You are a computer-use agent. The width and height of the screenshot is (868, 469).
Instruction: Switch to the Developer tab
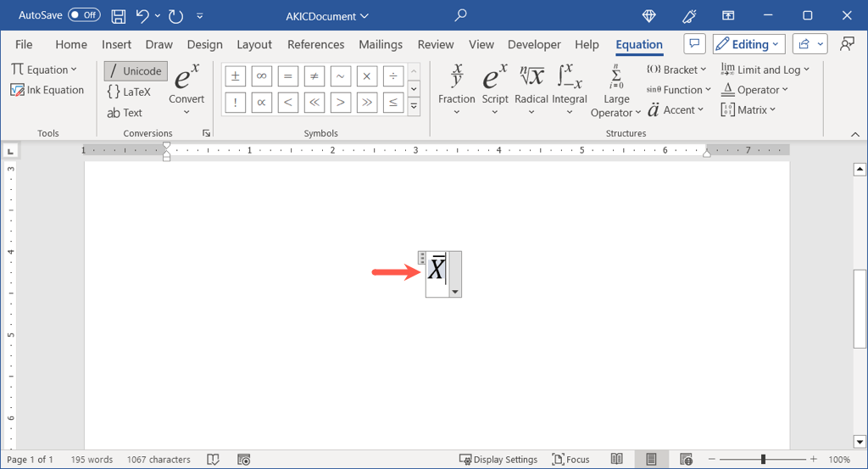pos(534,44)
